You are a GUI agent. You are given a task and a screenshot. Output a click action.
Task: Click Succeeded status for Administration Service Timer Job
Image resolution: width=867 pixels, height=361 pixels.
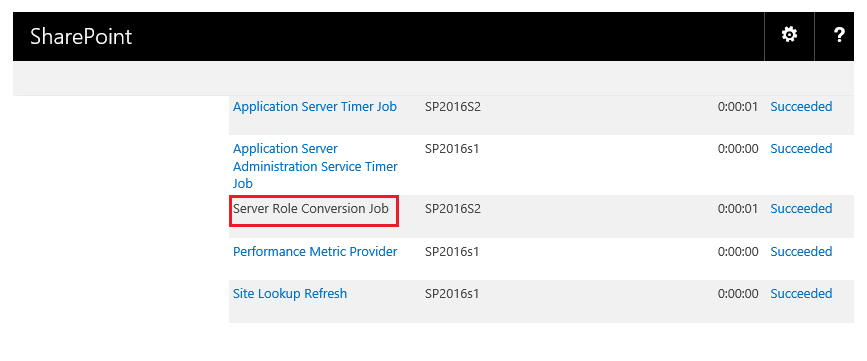pos(801,149)
